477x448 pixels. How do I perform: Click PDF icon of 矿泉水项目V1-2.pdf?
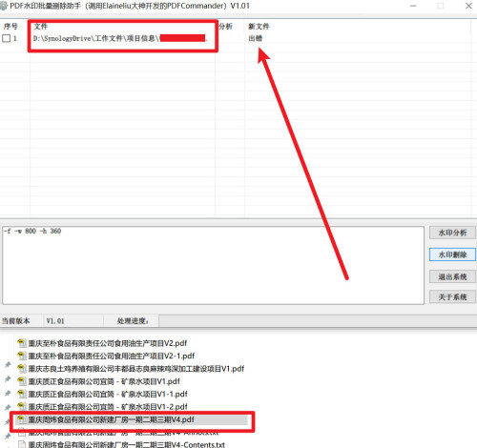(22, 406)
